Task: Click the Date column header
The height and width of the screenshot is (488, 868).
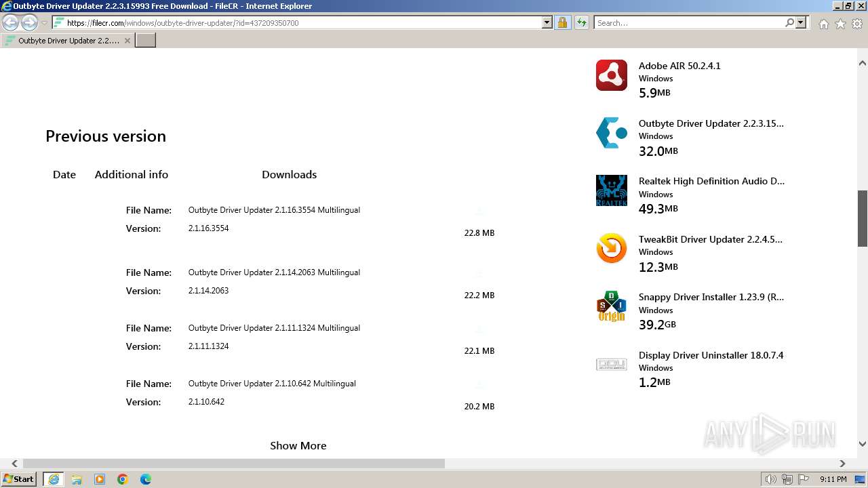Action: (x=64, y=174)
